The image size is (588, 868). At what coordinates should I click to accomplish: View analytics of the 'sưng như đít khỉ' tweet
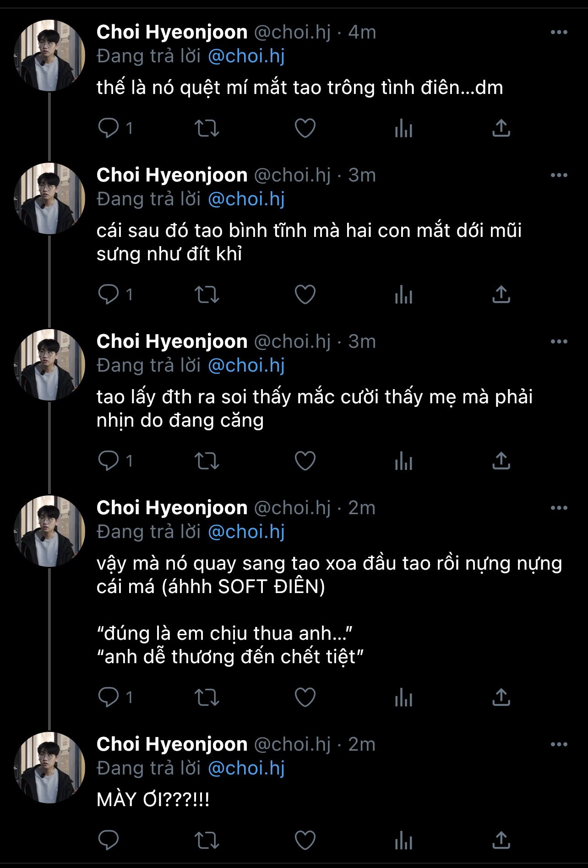click(x=403, y=295)
